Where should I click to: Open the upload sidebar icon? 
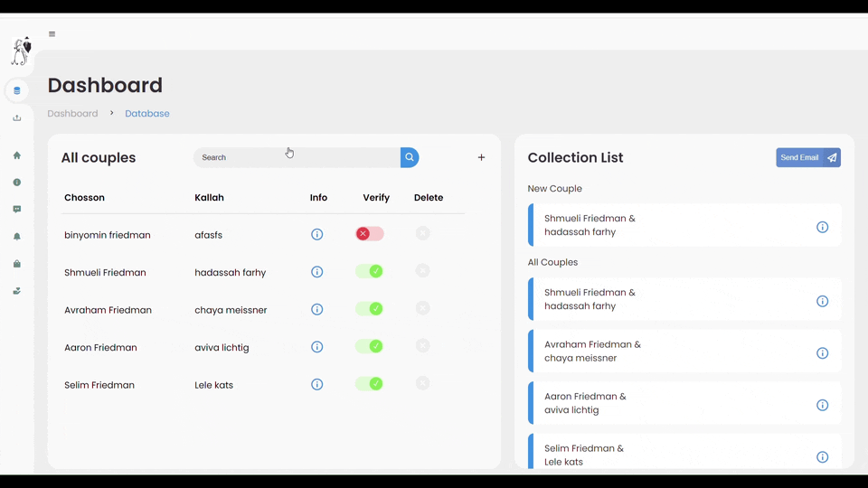click(x=17, y=117)
